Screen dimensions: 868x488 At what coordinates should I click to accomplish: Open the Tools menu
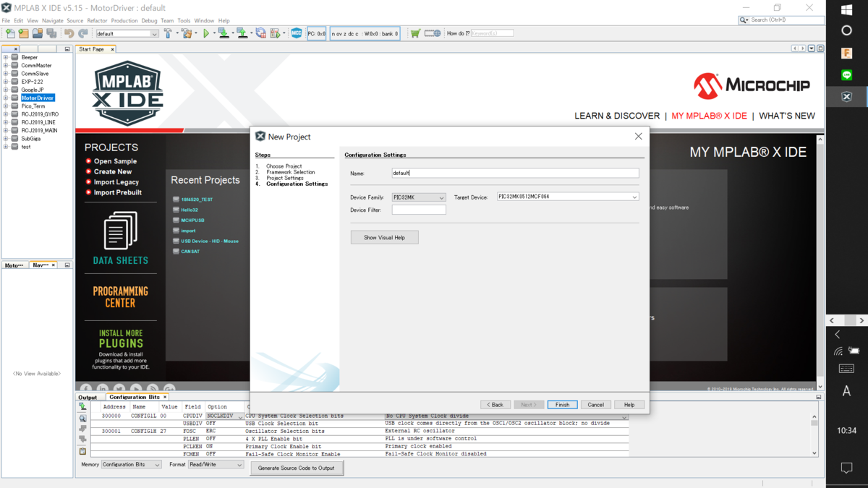pos(184,21)
